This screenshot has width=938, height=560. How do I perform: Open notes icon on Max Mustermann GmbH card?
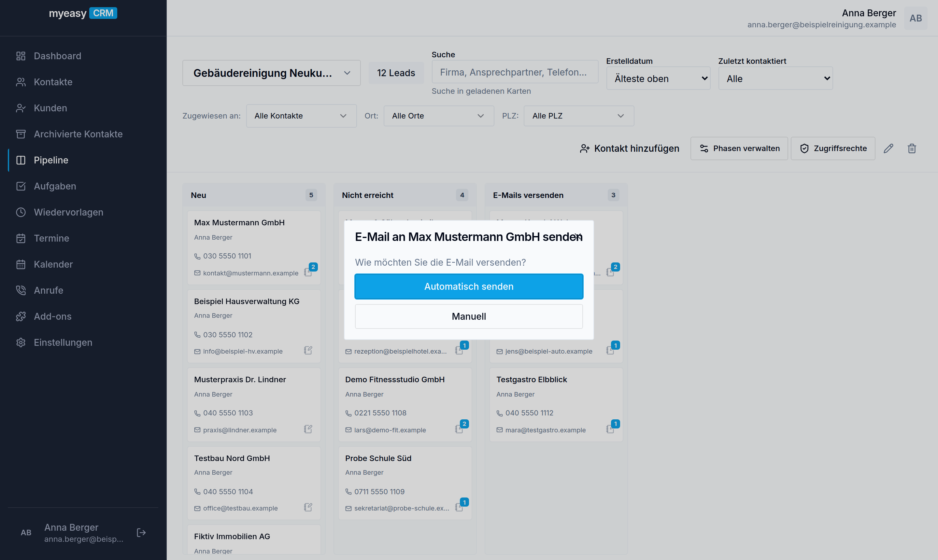pyautogui.click(x=308, y=272)
